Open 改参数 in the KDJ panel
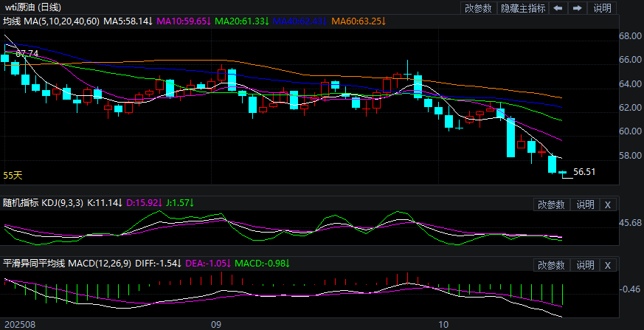The height and width of the screenshot is (330, 644). point(551,204)
